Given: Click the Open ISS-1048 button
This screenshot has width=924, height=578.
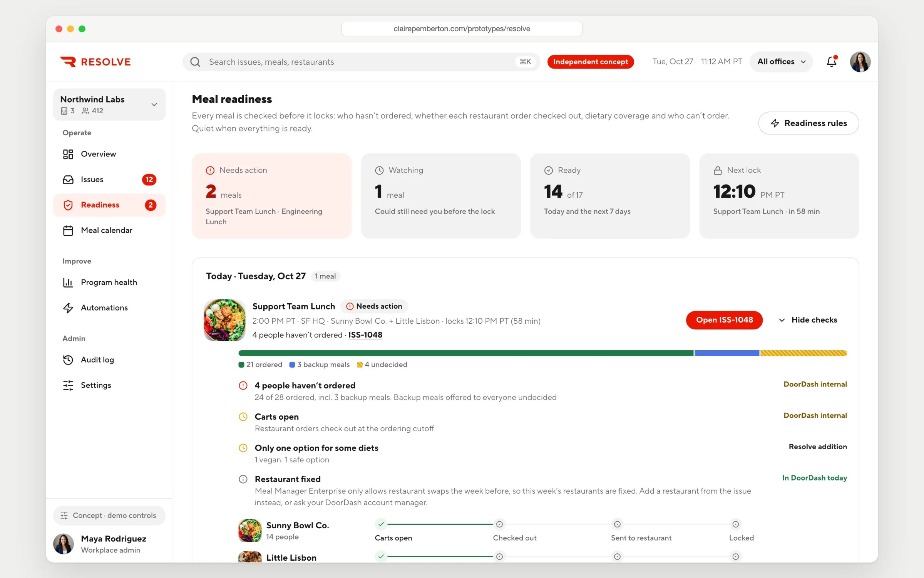Looking at the screenshot, I should click(x=724, y=320).
